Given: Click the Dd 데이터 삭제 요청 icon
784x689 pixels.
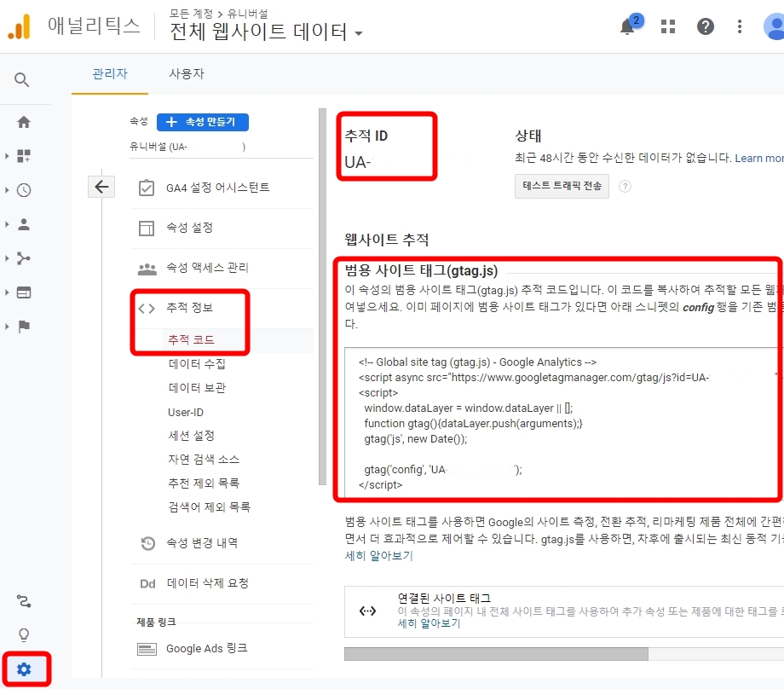Looking at the screenshot, I should 147,583.
